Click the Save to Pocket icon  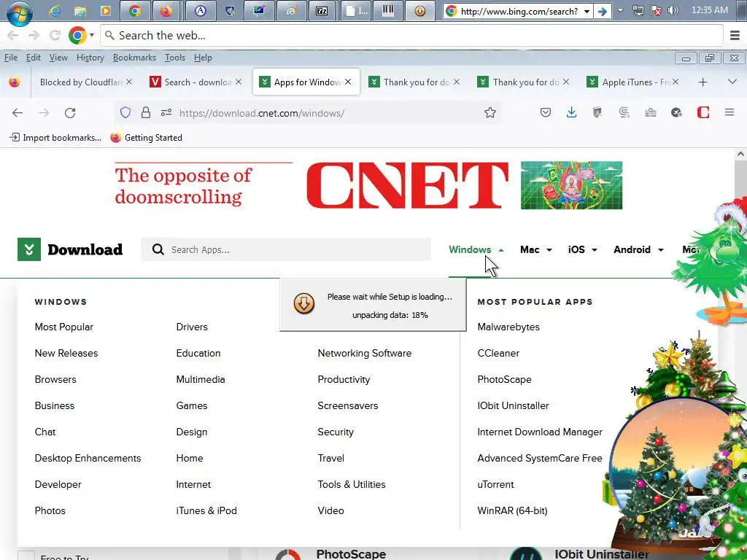pos(546,112)
